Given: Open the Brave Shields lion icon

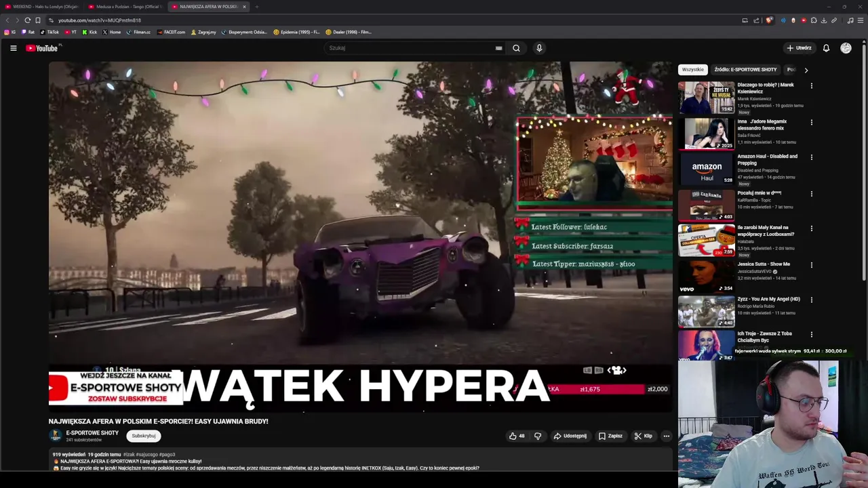Looking at the screenshot, I should (x=768, y=20).
